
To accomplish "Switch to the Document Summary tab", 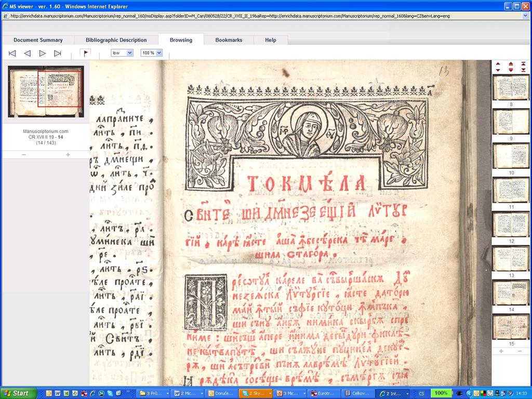I will (x=38, y=40).
